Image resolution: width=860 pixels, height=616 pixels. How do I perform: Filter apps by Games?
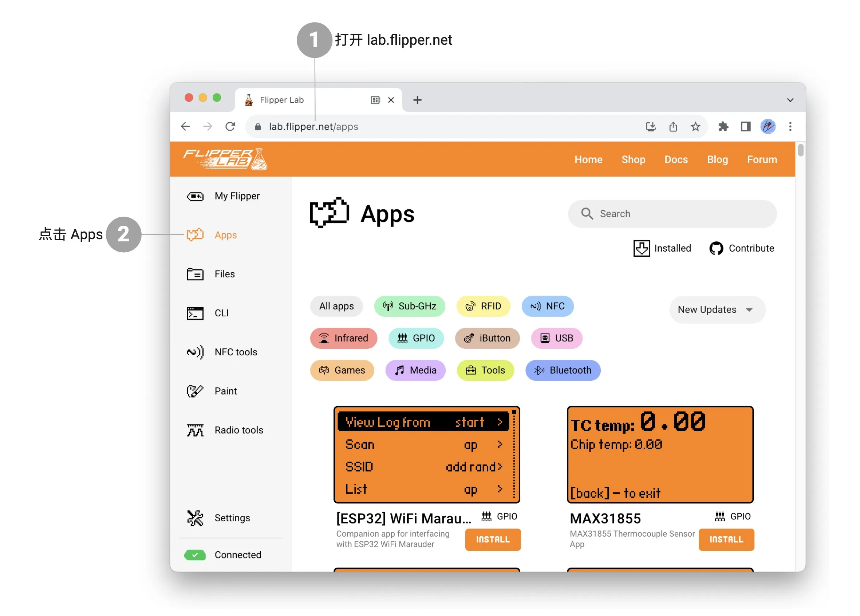pyautogui.click(x=342, y=370)
